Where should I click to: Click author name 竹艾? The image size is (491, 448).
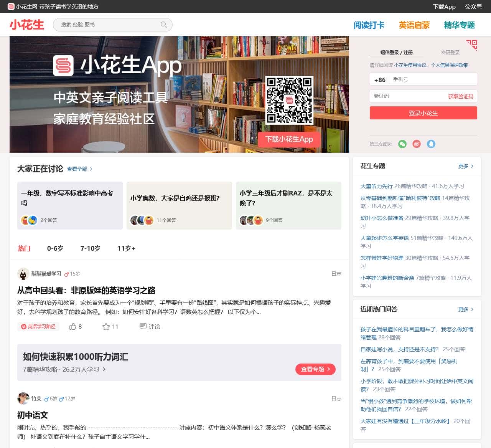tap(36, 398)
